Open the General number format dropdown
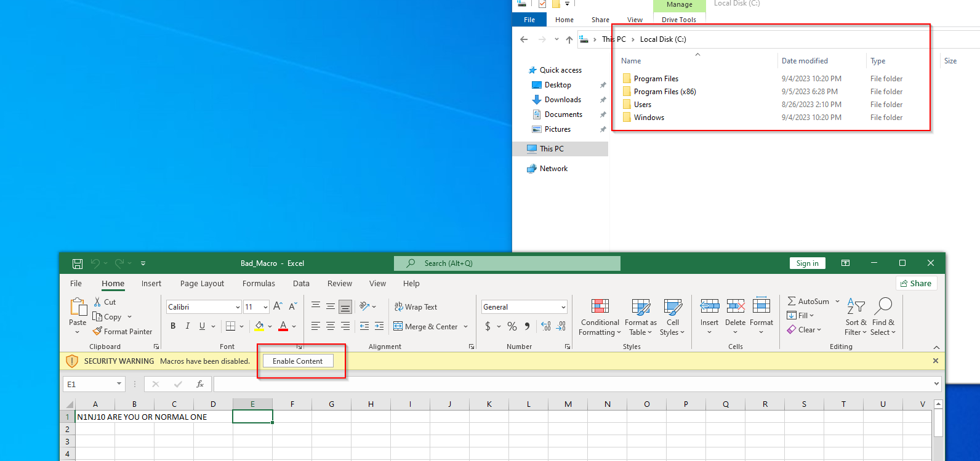This screenshot has height=461, width=980. pyautogui.click(x=563, y=307)
